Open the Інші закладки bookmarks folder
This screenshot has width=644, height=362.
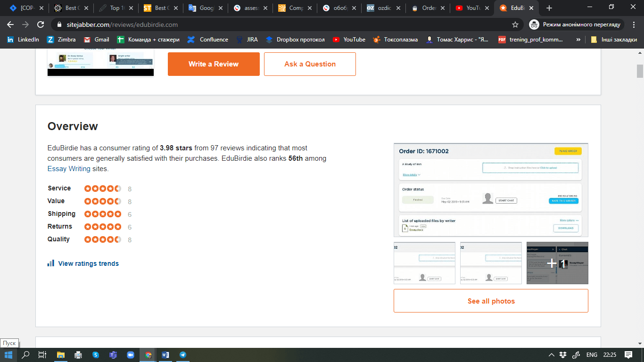point(613,40)
